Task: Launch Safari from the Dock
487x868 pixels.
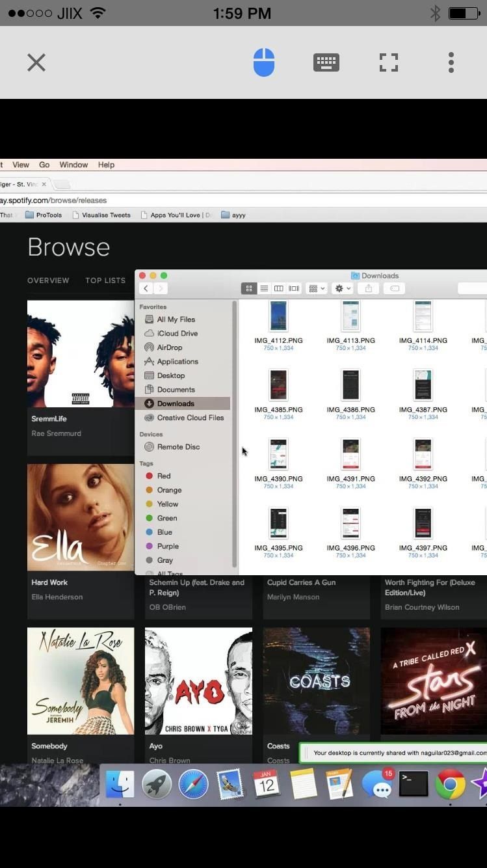Action: point(193,784)
